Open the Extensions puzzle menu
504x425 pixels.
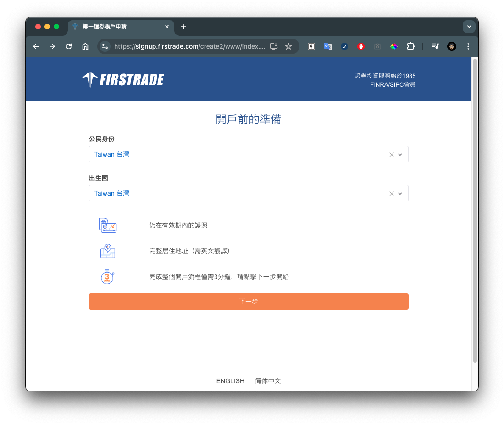(x=410, y=46)
